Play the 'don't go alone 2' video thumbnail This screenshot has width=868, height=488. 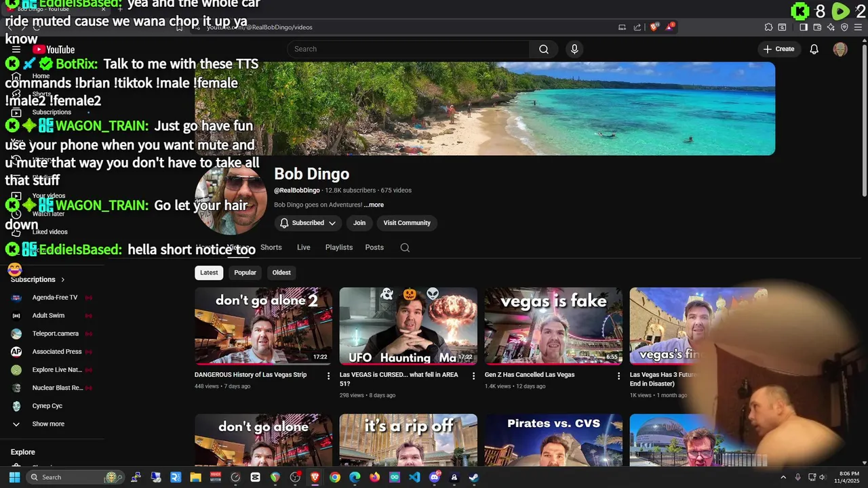pos(263,326)
